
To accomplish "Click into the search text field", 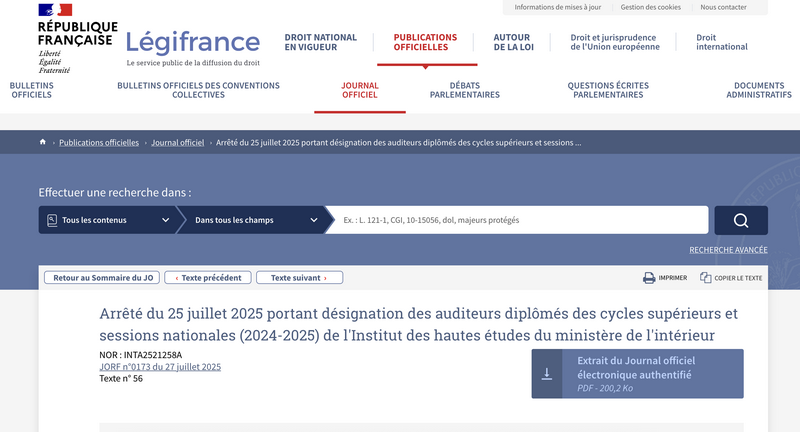I will [520, 220].
